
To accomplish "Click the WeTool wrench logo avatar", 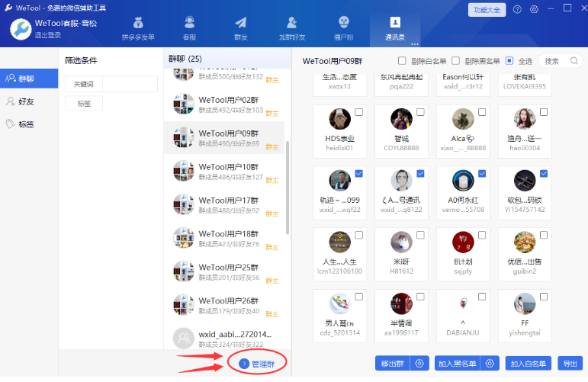I will point(21,29).
